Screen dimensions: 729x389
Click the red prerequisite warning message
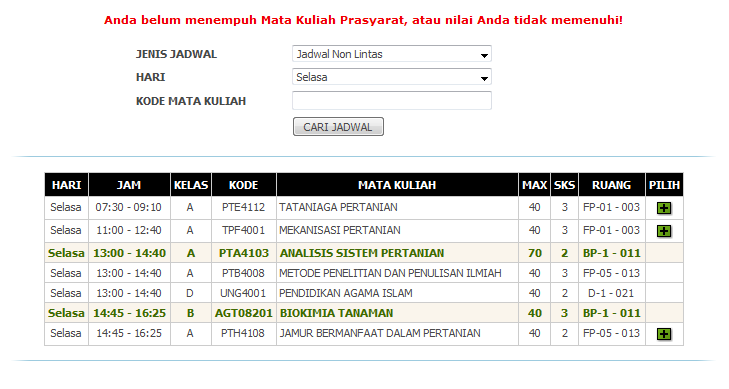click(x=363, y=20)
